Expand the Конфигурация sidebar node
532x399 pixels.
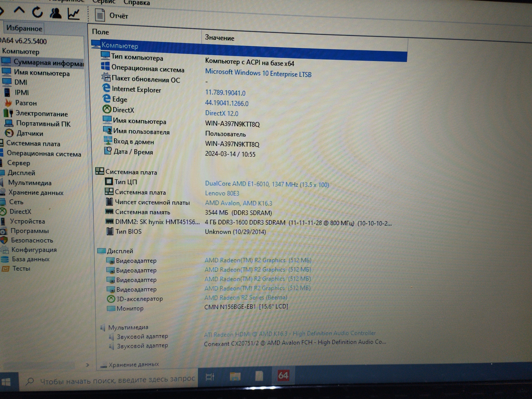[x=29, y=250]
